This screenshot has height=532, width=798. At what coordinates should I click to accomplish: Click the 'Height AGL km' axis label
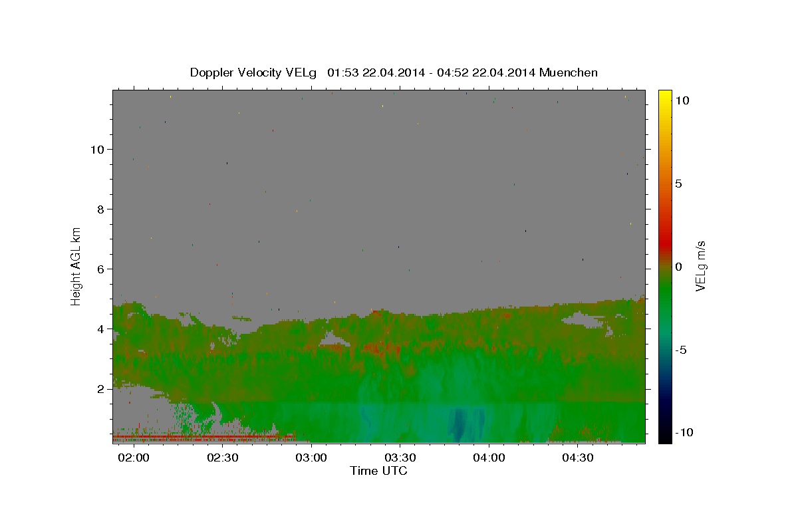(76, 265)
